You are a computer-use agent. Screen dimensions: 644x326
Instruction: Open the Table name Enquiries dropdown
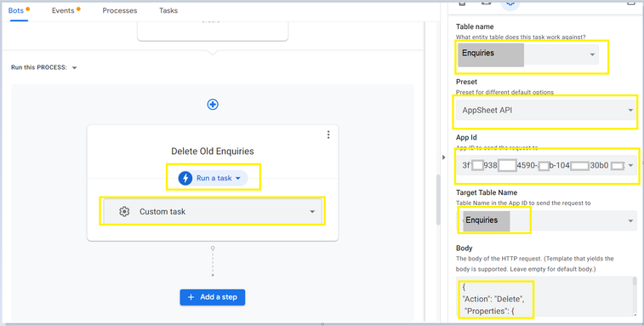pyautogui.click(x=528, y=54)
